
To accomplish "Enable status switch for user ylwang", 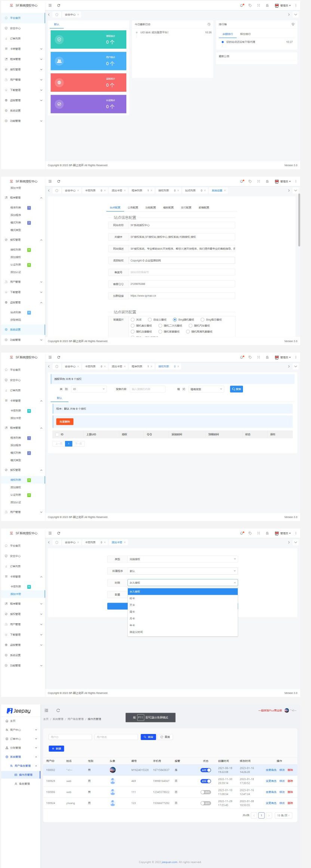I will click(x=206, y=803).
